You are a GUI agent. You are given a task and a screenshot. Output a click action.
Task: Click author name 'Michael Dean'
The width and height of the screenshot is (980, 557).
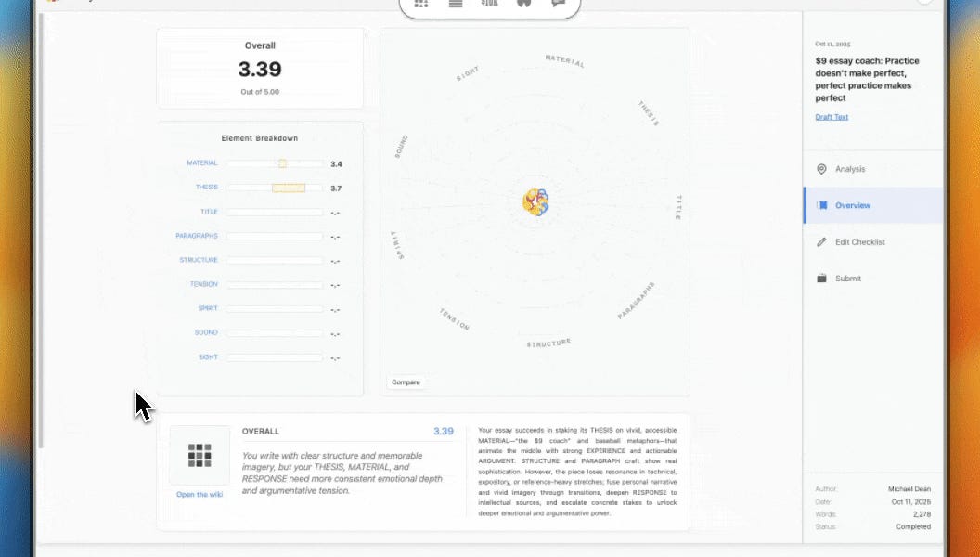pos(909,489)
